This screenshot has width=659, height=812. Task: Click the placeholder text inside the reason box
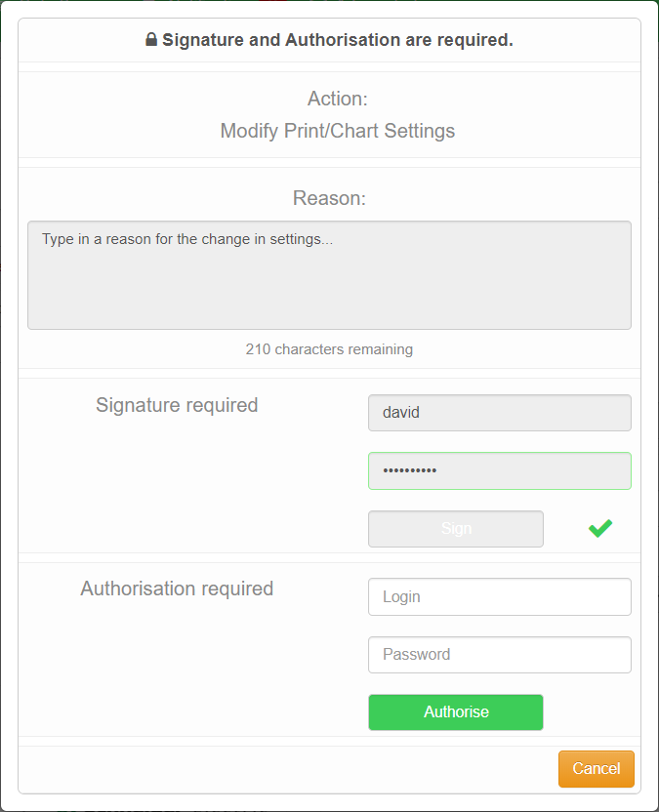pos(187,239)
